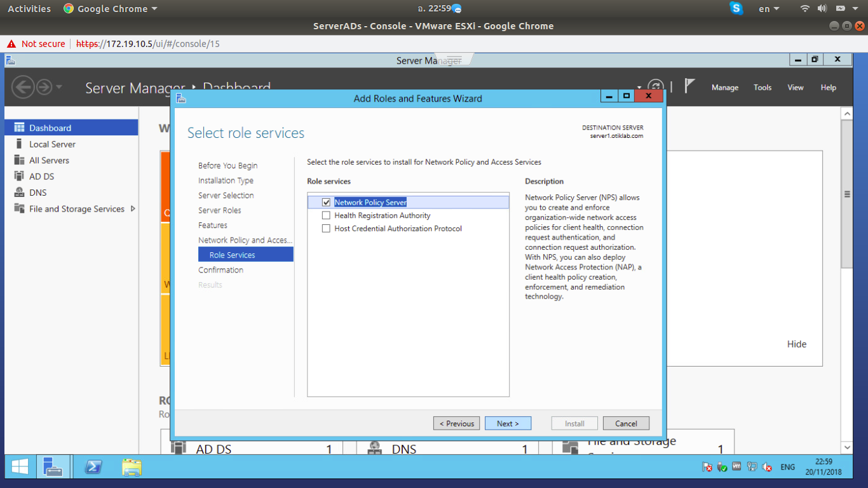Click the Server Manager title bar icon
868x488 pixels.
tap(10, 60)
